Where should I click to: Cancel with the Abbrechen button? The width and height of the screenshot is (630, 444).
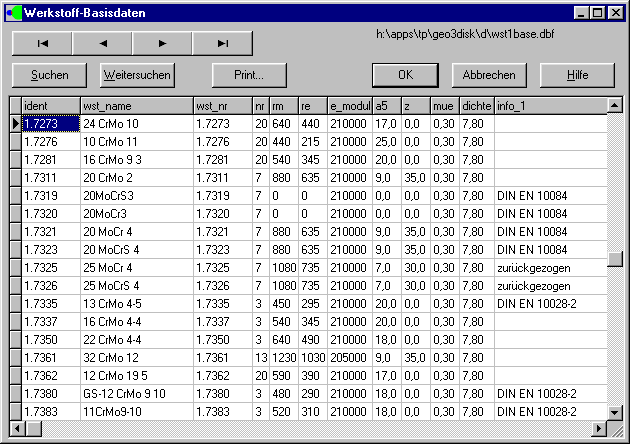point(489,75)
